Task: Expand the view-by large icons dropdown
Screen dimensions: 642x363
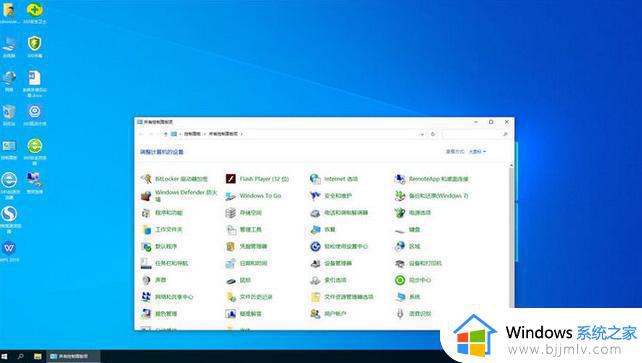Action: tap(477, 151)
